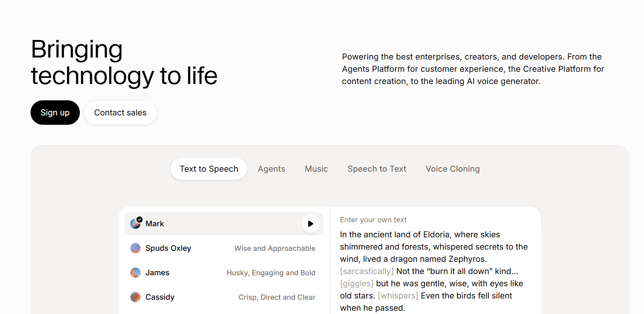The height and width of the screenshot is (314, 644).
Task: Click the James voice avatar icon
Action: click(x=135, y=273)
